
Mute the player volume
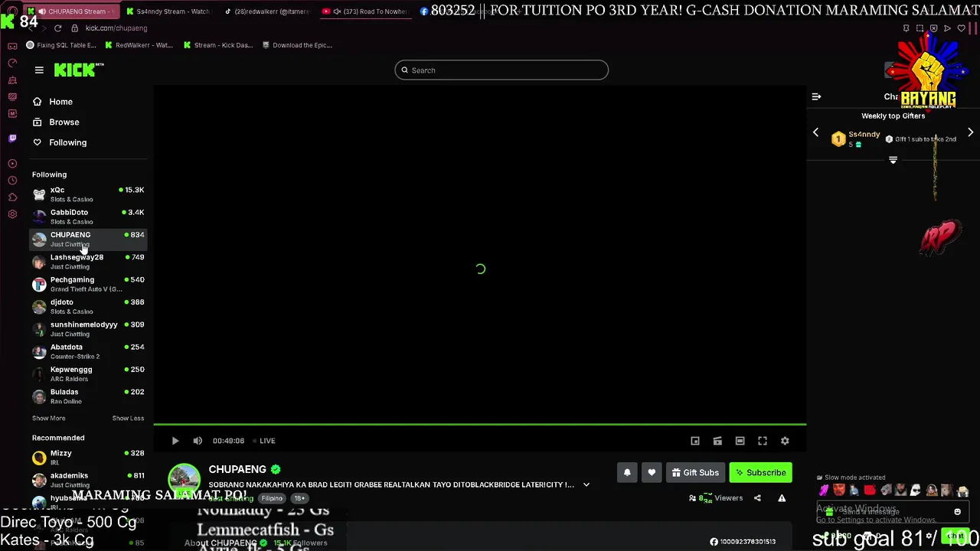198,441
